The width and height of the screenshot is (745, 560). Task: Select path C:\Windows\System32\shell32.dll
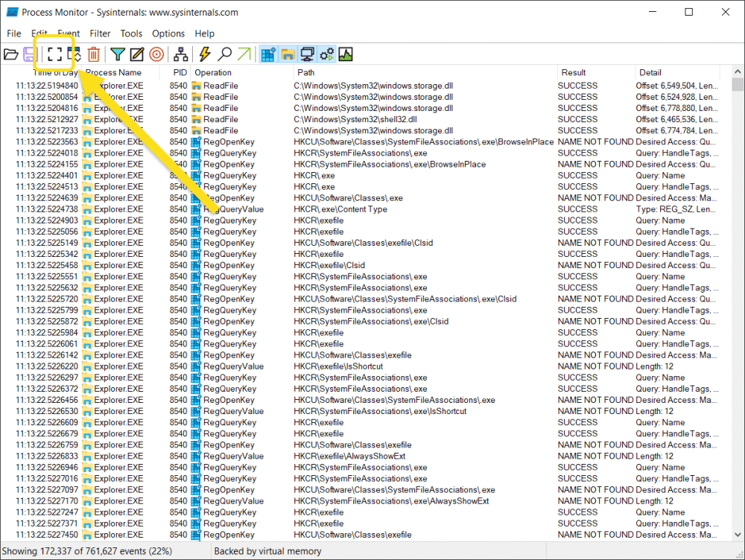355,120
